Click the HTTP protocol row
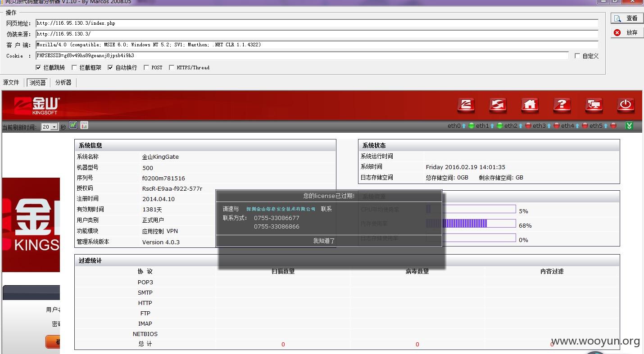This screenshot has height=354, width=644. [x=347, y=303]
